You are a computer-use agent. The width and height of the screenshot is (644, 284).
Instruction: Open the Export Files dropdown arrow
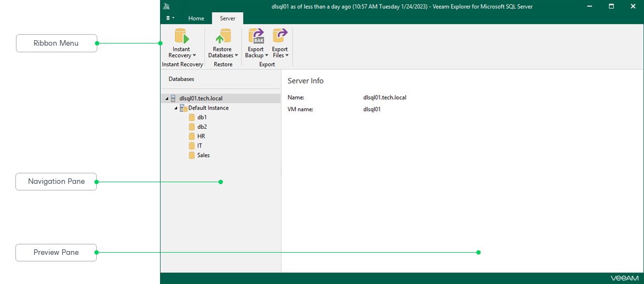(287, 56)
